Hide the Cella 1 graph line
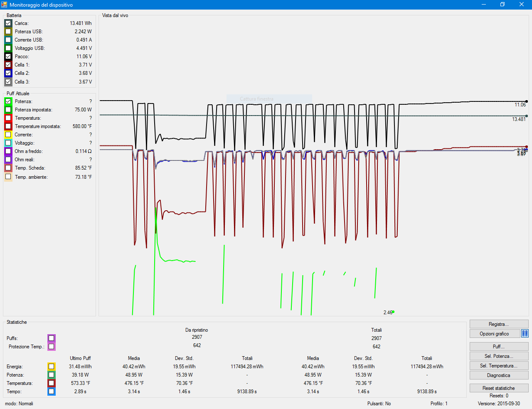The height and width of the screenshot is (409, 532). 8,65
